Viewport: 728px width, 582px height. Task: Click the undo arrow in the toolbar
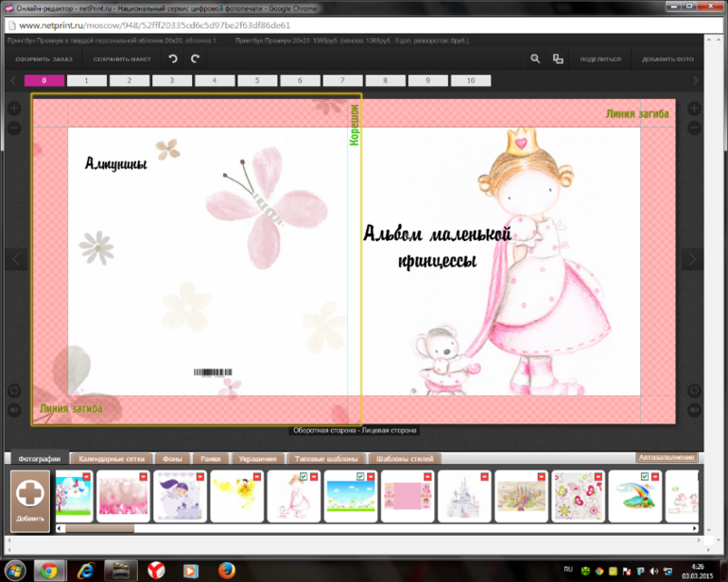[x=172, y=59]
